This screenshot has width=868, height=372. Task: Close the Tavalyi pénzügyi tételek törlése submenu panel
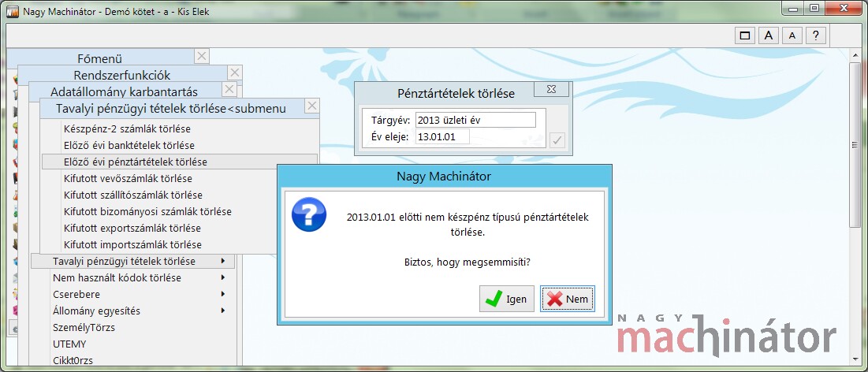[x=312, y=106]
